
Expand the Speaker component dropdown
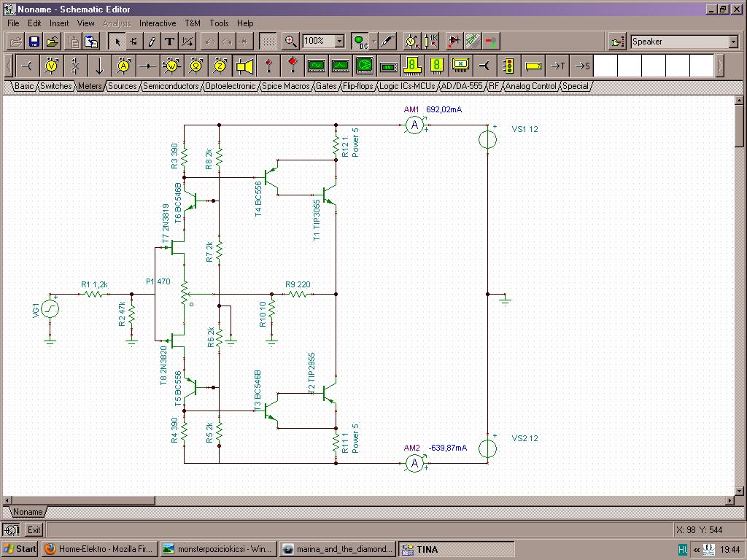click(733, 42)
